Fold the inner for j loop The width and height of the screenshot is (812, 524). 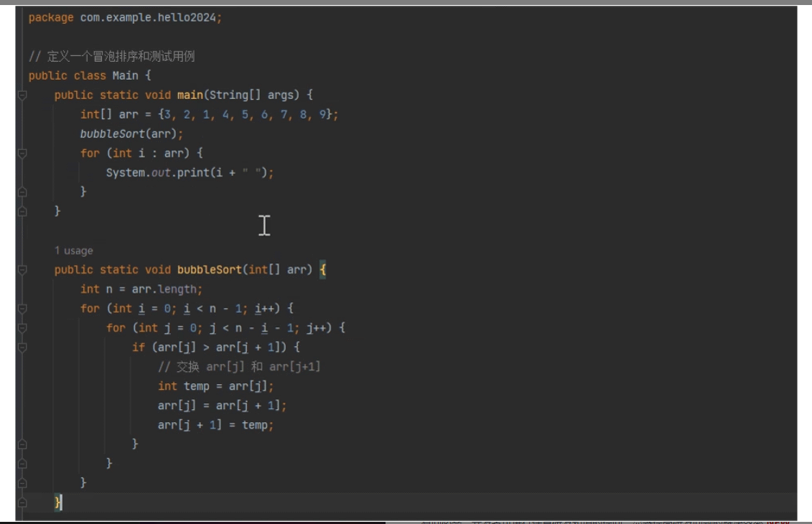pos(22,328)
